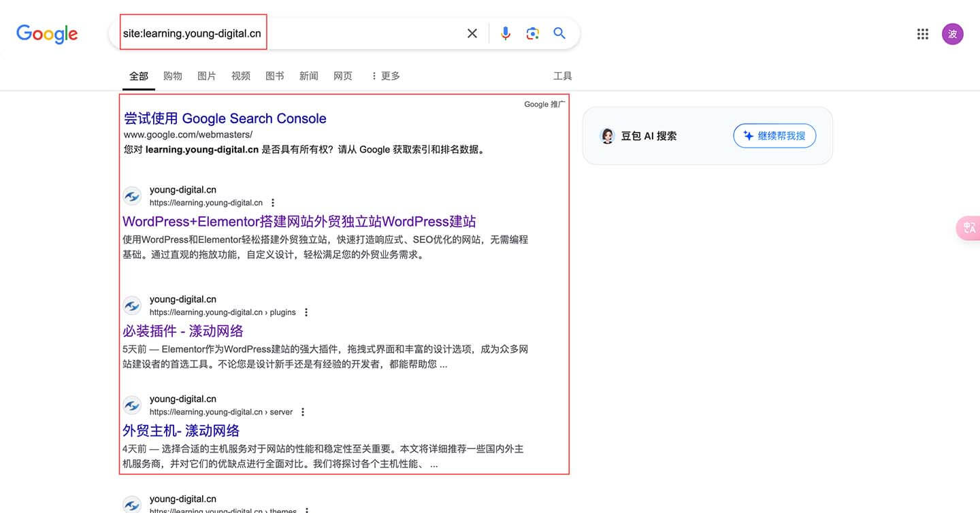Viewport: 980px width, 513px height.
Task: Click the Google logo
Action: pos(47,33)
